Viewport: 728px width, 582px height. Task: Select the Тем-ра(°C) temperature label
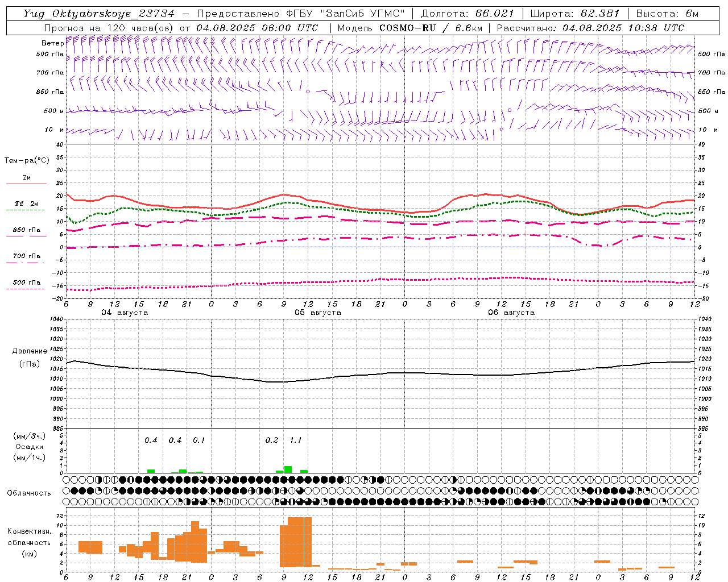(x=27, y=161)
